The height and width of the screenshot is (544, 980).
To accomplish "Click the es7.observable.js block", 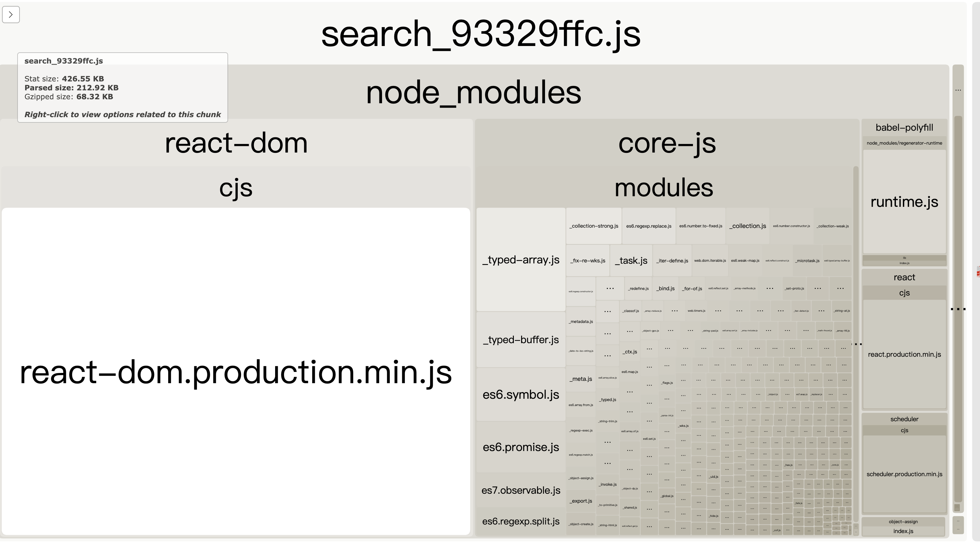I will (521, 490).
